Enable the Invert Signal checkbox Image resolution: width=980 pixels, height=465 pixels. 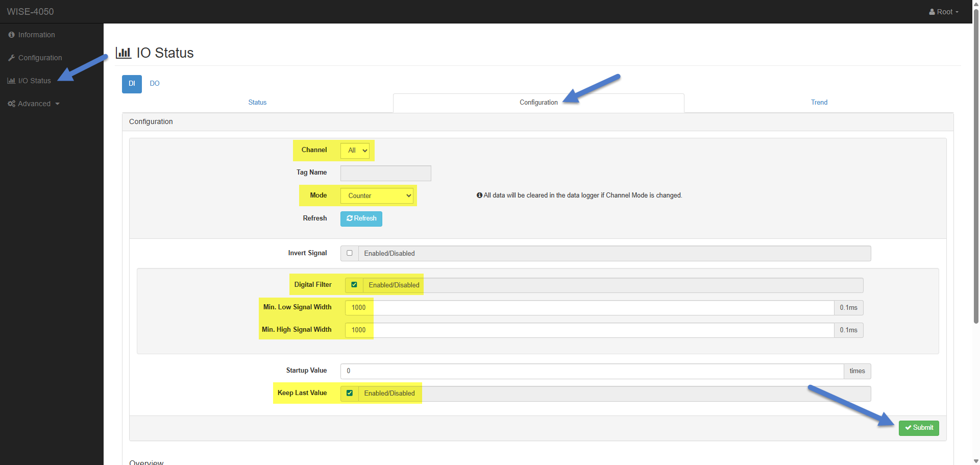pos(350,253)
